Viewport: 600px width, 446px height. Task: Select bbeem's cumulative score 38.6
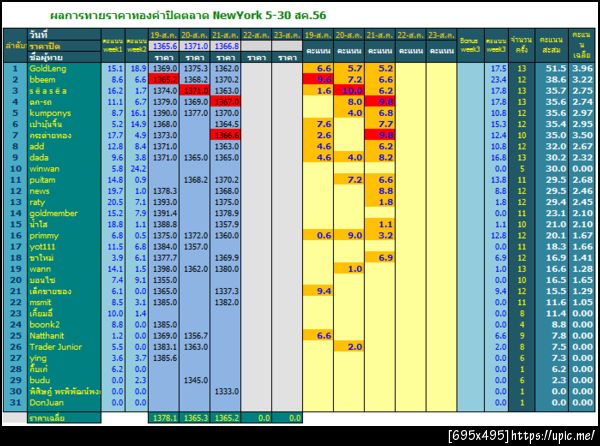tap(551, 80)
